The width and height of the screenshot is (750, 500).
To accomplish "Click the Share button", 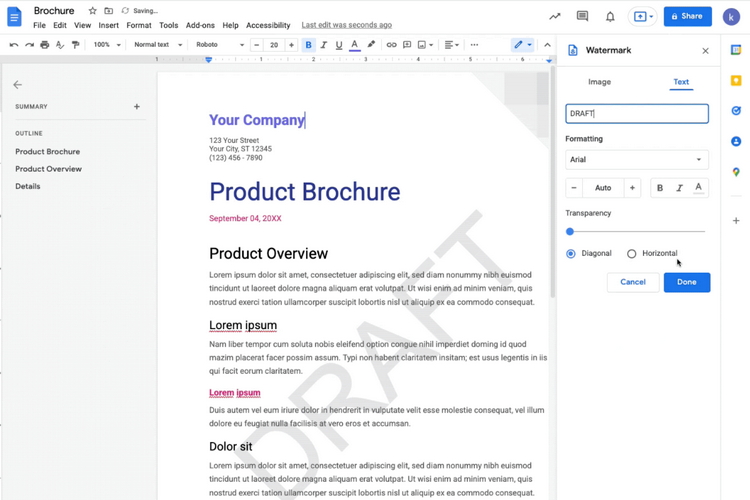I will 687,16.
